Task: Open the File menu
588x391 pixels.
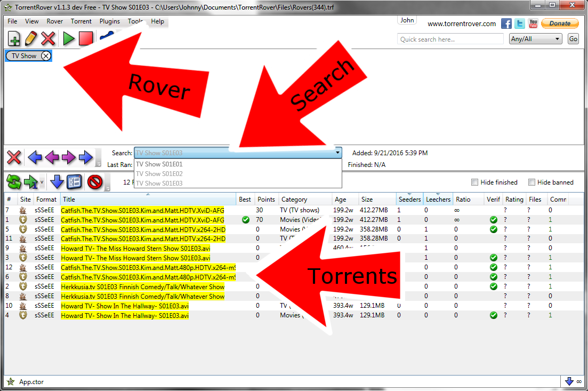Action: coord(12,21)
